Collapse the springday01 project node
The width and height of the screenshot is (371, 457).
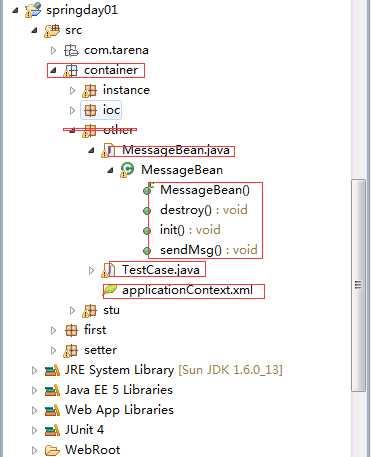pos(15,10)
